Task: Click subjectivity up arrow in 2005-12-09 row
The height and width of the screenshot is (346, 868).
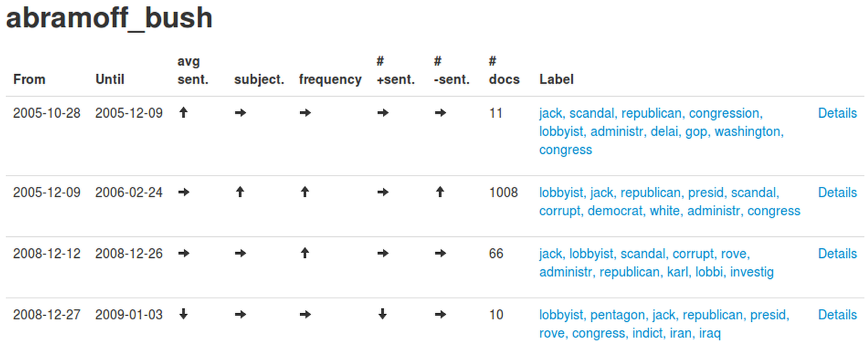Action: pos(240,192)
